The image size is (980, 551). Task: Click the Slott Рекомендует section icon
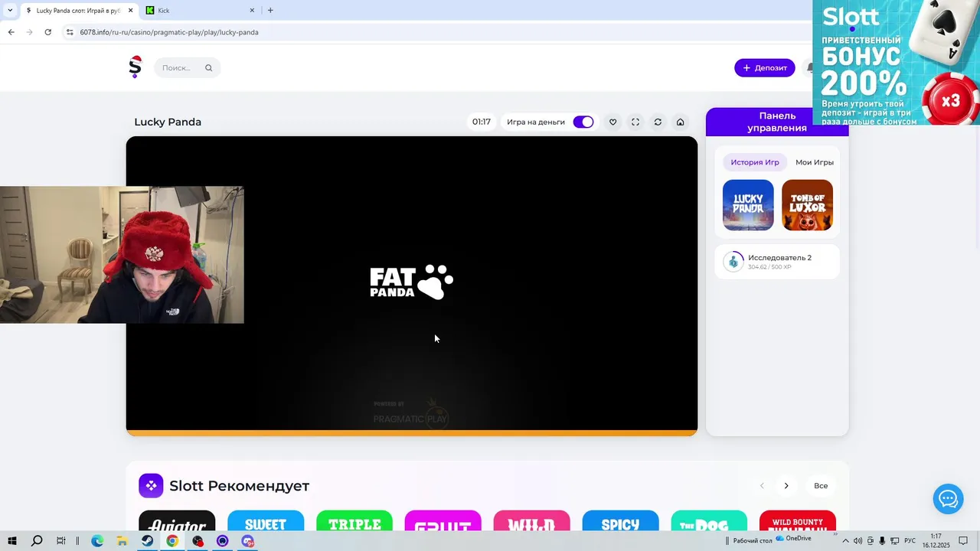pos(151,485)
